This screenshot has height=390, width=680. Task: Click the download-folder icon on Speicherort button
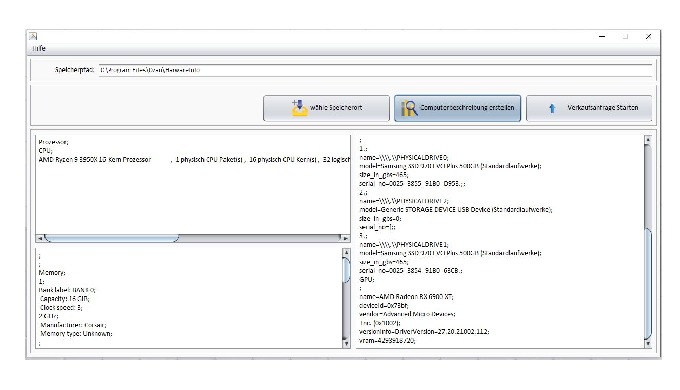[x=299, y=108]
